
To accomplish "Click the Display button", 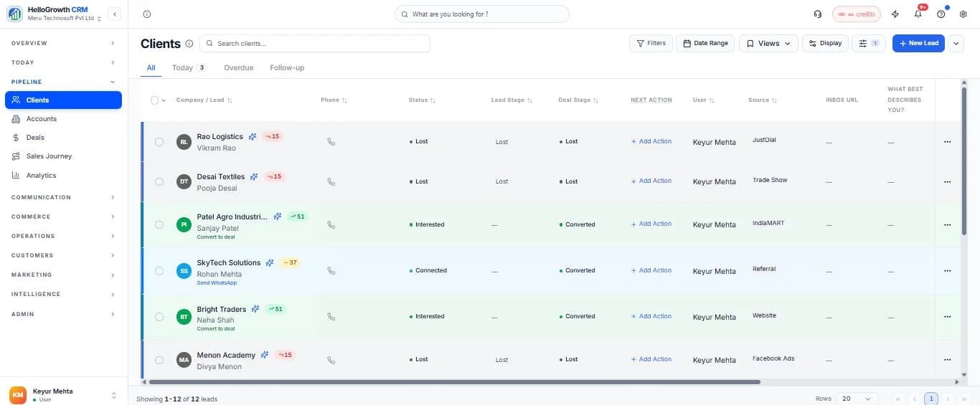I will (x=825, y=44).
